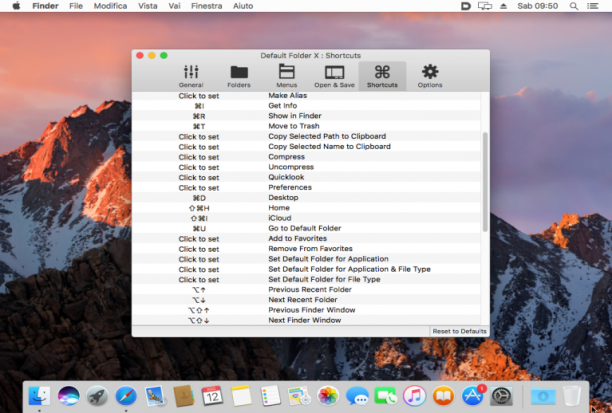Open App Store from the Dock
Viewport: 612px width, 413px height.
point(473,396)
